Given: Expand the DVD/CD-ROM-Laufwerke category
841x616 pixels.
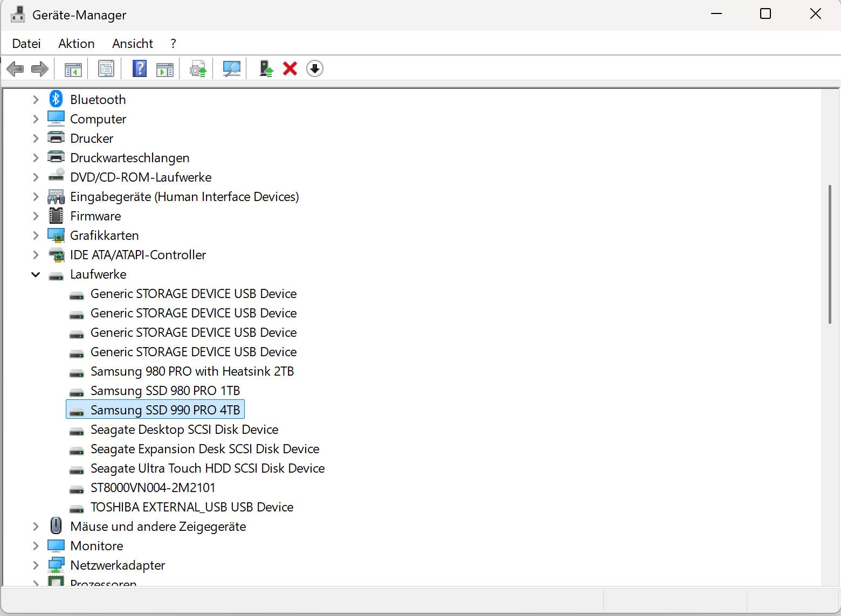Looking at the screenshot, I should point(36,177).
